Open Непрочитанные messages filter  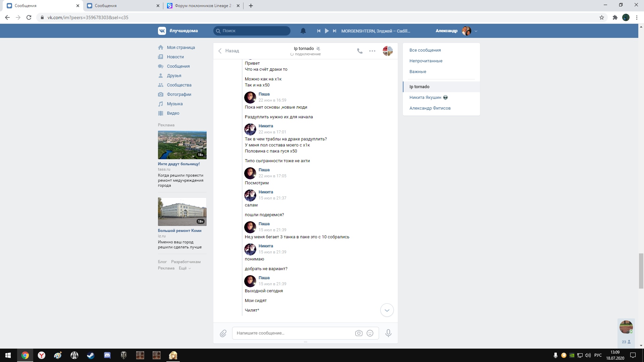tap(426, 61)
